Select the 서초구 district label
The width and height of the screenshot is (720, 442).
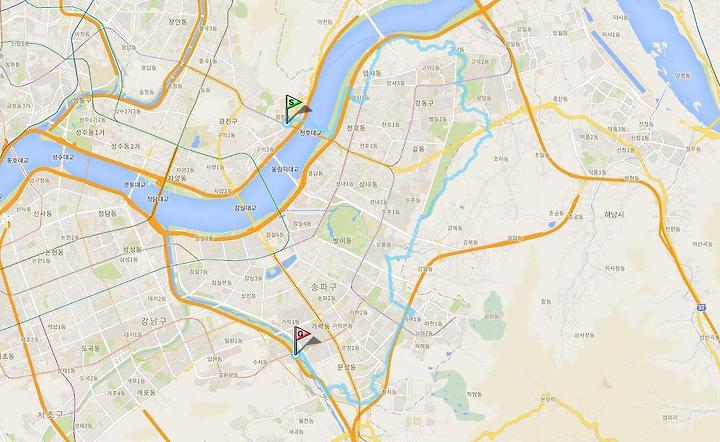51,415
